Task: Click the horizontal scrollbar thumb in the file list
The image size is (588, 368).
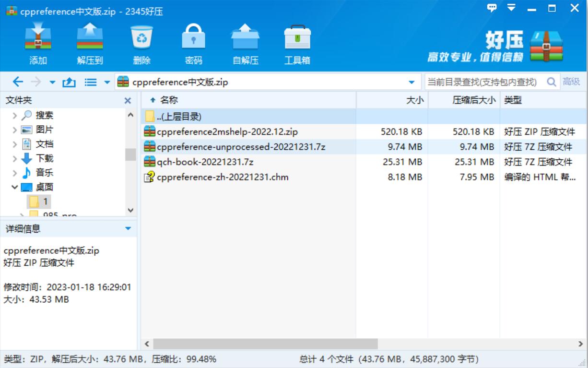Action: click(265, 344)
